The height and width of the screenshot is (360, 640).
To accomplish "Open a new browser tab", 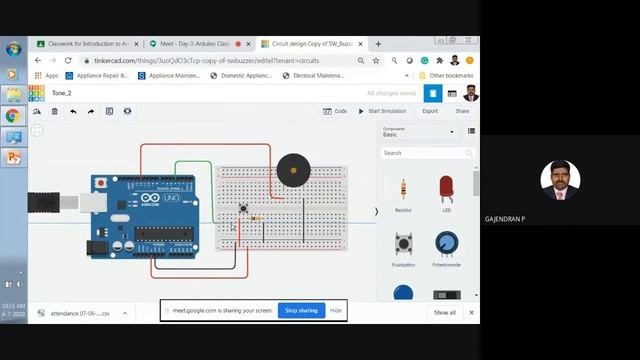I will click(378, 44).
